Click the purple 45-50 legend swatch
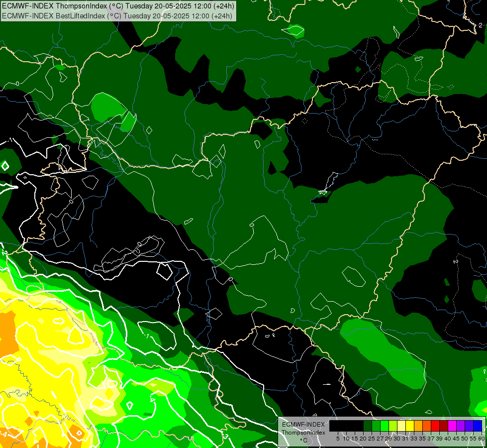 [x=461, y=426]
